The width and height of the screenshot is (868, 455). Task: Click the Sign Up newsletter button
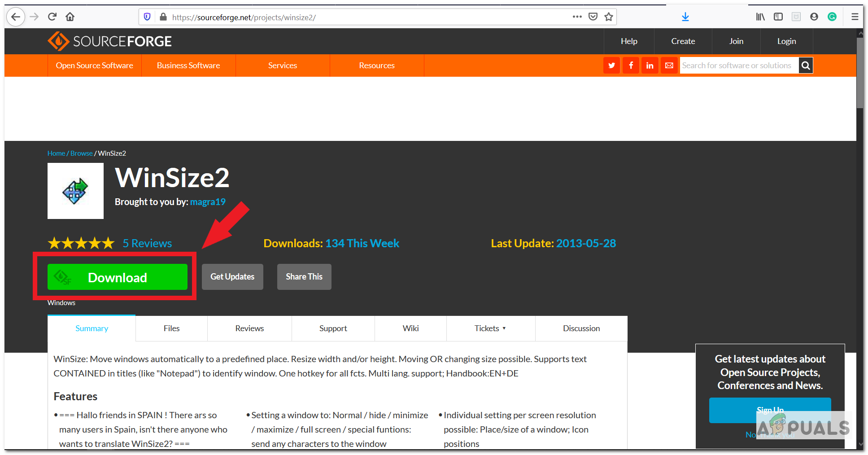(770, 410)
